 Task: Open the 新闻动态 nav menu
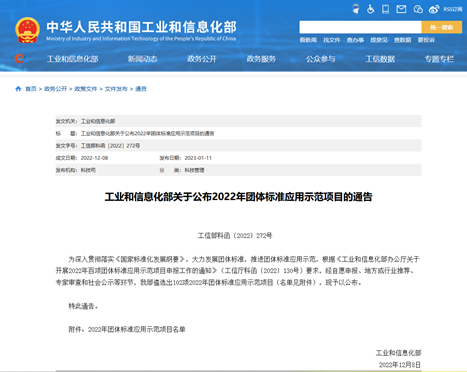pos(143,59)
